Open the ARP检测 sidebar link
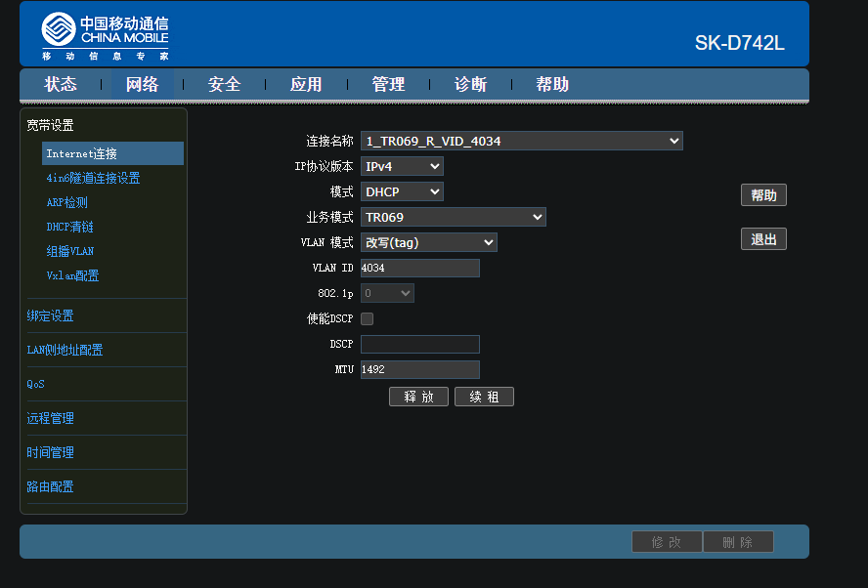This screenshot has width=868, height=588. pyautogui.click(x=67, y=202)
